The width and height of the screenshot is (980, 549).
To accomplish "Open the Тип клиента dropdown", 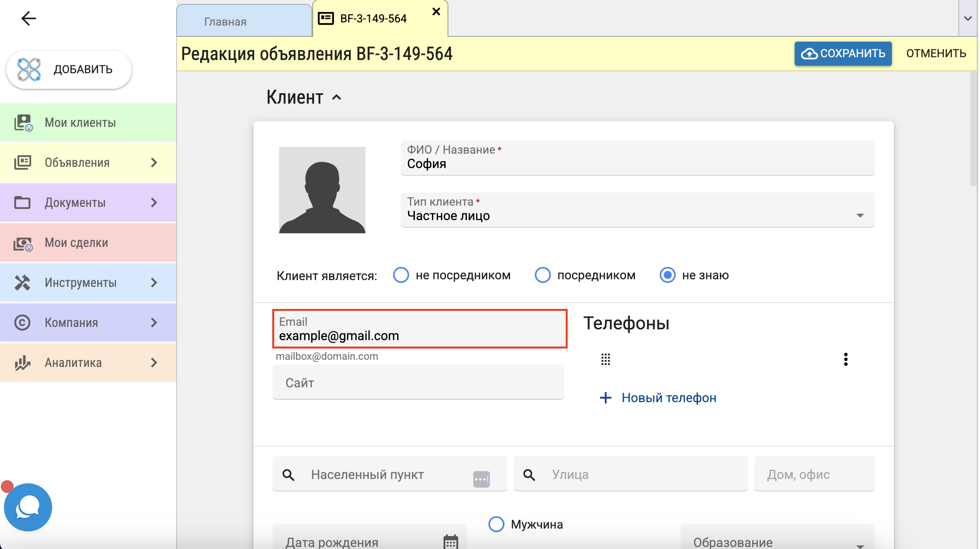I will pyautogui.click(x=637, y=210).
